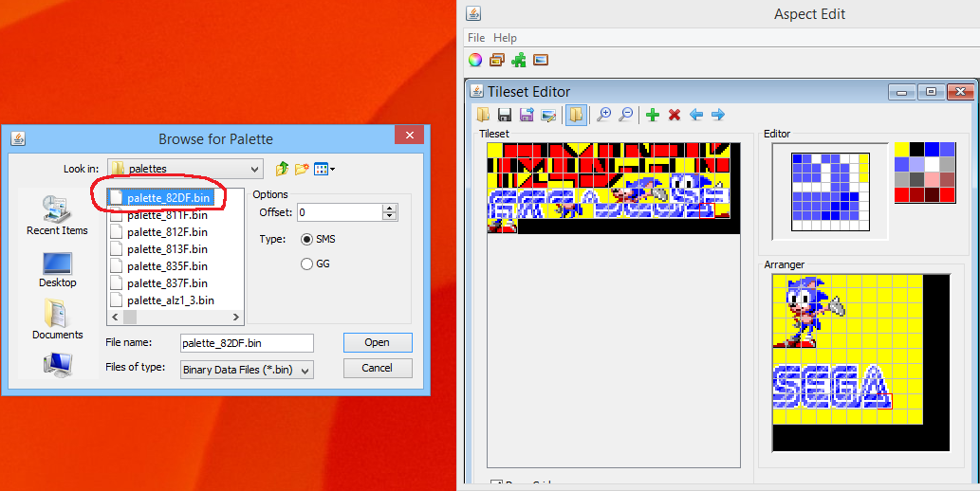Screen dimensions: 980x491
Task: Pick the pink swatch in Editor palette
Action: tap(933, 180)
